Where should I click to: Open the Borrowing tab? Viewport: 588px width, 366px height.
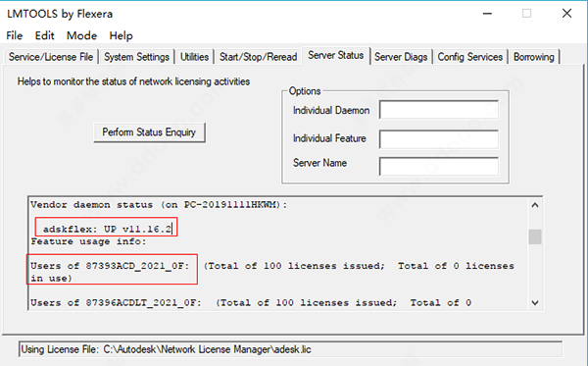coord(534,57)
